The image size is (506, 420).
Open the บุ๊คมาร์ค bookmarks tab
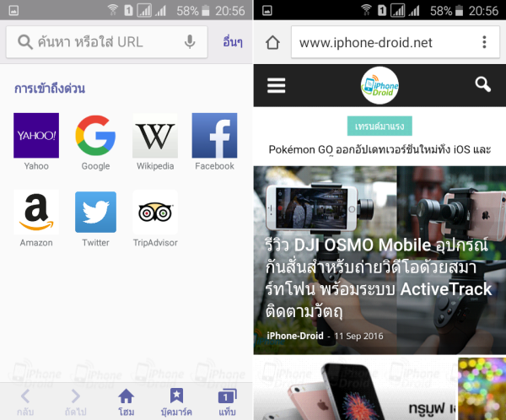(176, 401)
